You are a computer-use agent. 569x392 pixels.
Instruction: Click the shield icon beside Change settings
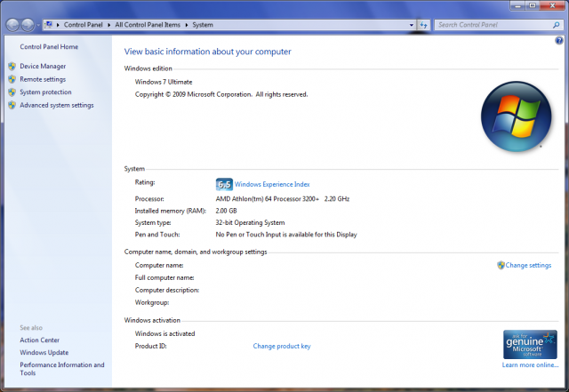click(501, 265)
